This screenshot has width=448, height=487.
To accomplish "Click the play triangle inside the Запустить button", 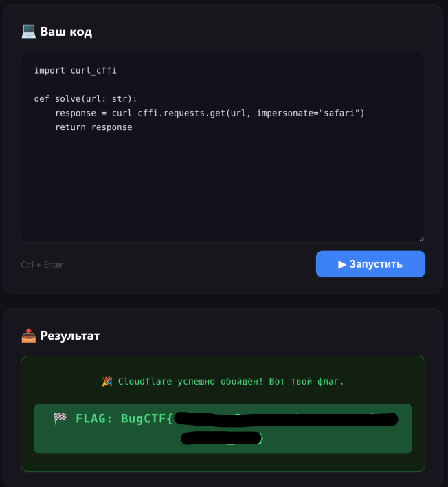I will tap(342, 264).
